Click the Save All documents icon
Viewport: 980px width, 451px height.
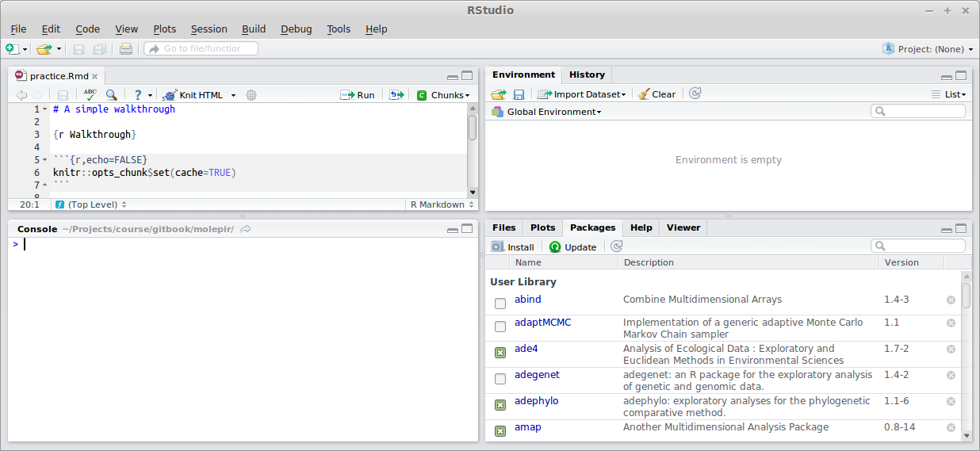(x=99, y=49)
